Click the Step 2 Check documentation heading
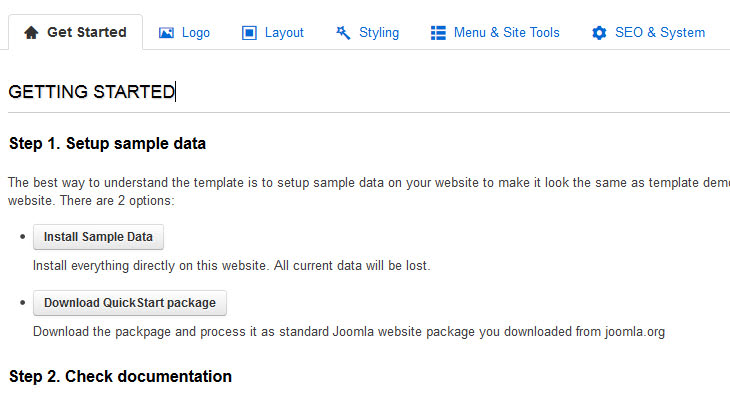Image resolution: width=730 pixels, height=402 pixels. point(120,377)
